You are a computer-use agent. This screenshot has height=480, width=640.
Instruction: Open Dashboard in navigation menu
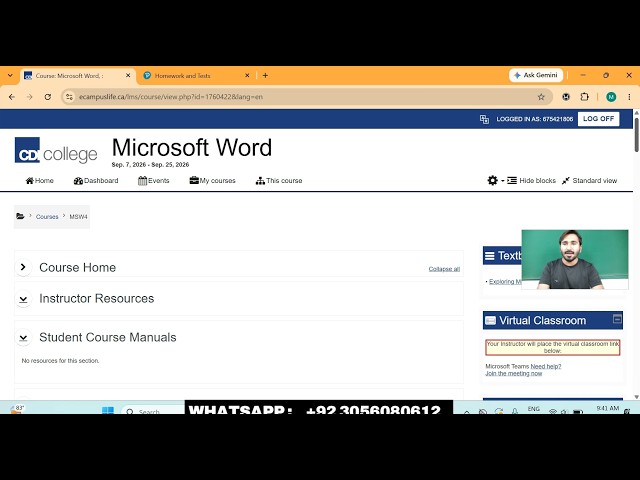click(96, 180)
